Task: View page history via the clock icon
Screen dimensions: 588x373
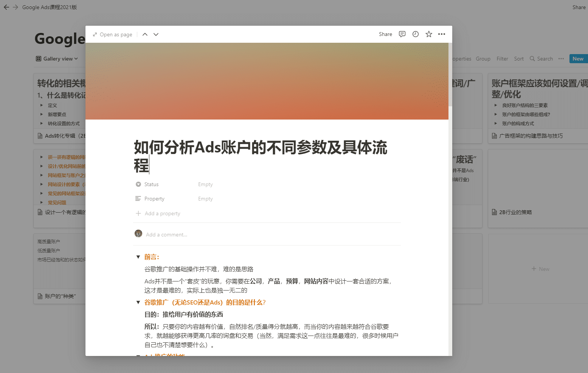Action: (x=415, y=34)
